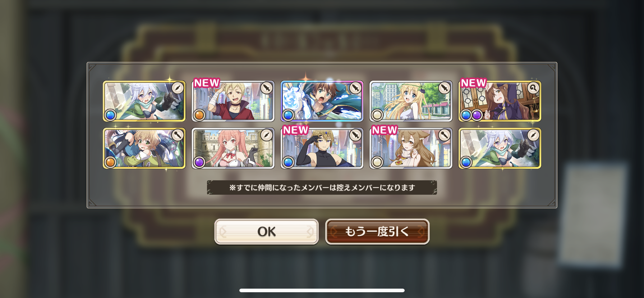644x298 pixels.
Task: Click the NEW badge on the brown-haired witch card
Action: pos(473,83)
